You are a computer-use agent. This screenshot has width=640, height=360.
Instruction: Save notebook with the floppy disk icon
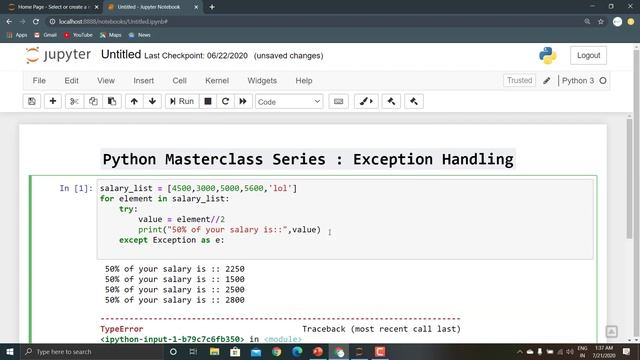[x=32, y=101]
